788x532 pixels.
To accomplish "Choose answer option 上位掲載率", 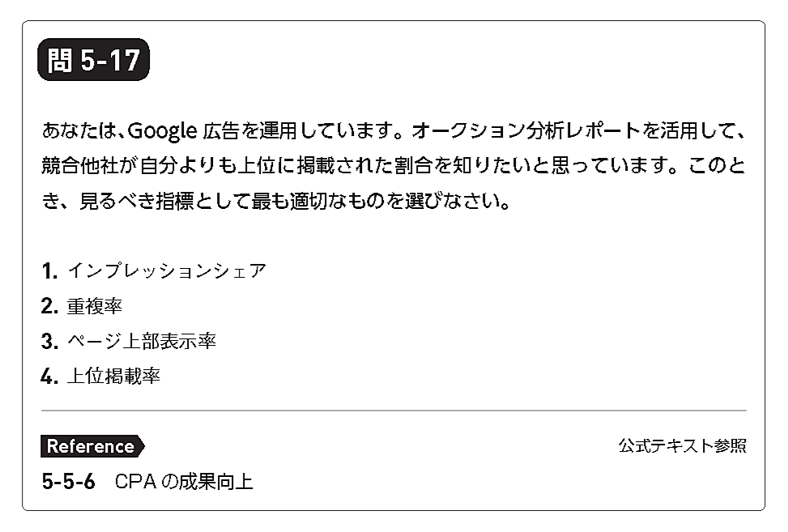I will pos(113,377).
